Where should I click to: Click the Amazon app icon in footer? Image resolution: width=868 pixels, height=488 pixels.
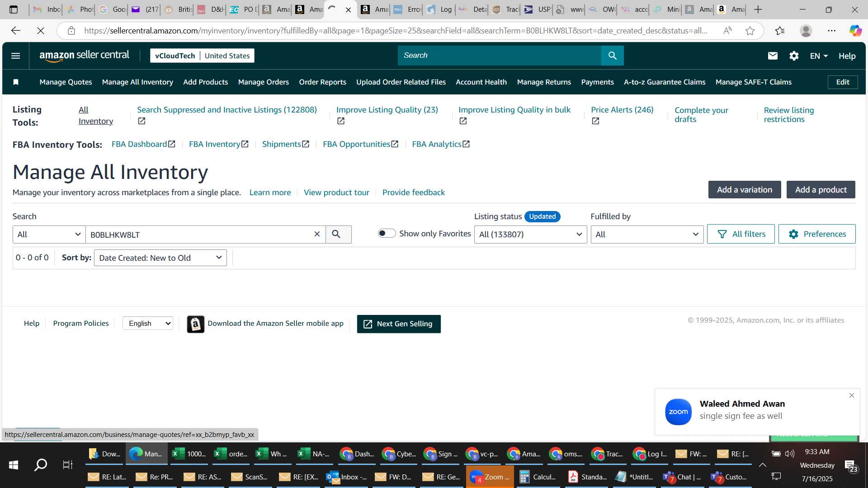pyautogui.click(x=195, y=324)
